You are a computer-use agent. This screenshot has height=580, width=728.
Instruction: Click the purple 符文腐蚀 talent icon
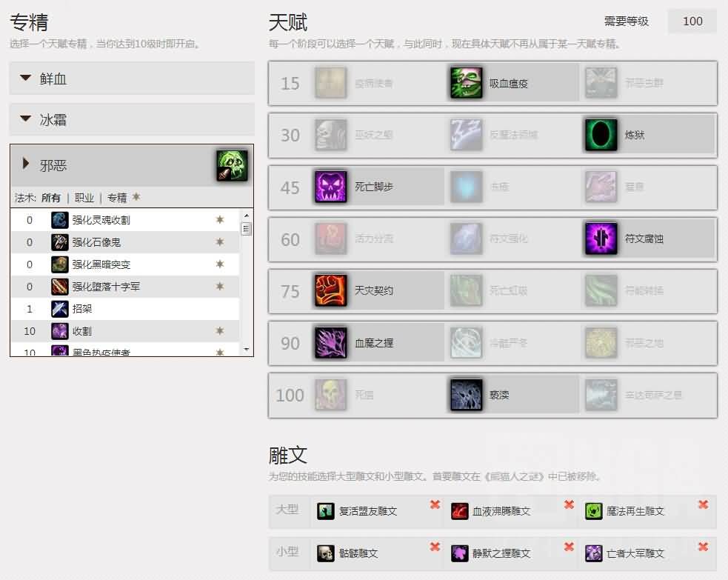click(x=601, y=239)
